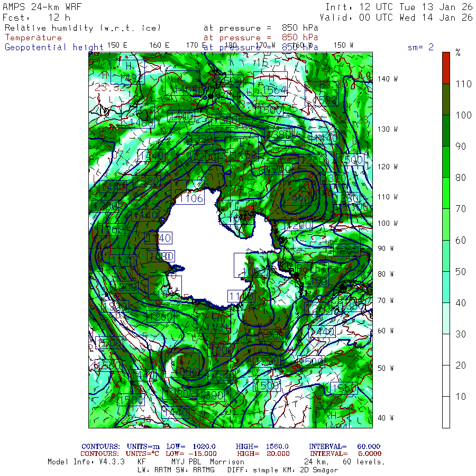Viewport: 476px width, 476px height.
Task: Click the '40 W' longitude label
Action: tap(386, 418)
